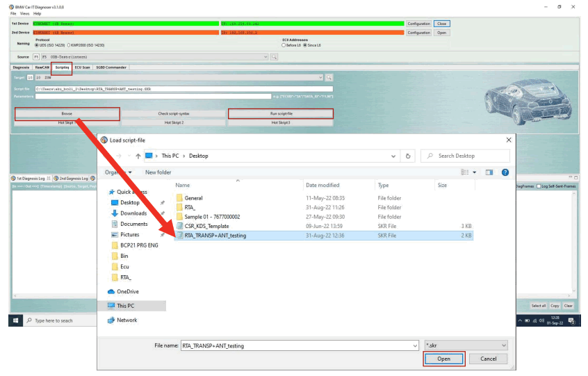Switch to the ECU Scan tab

click(82, 67)
